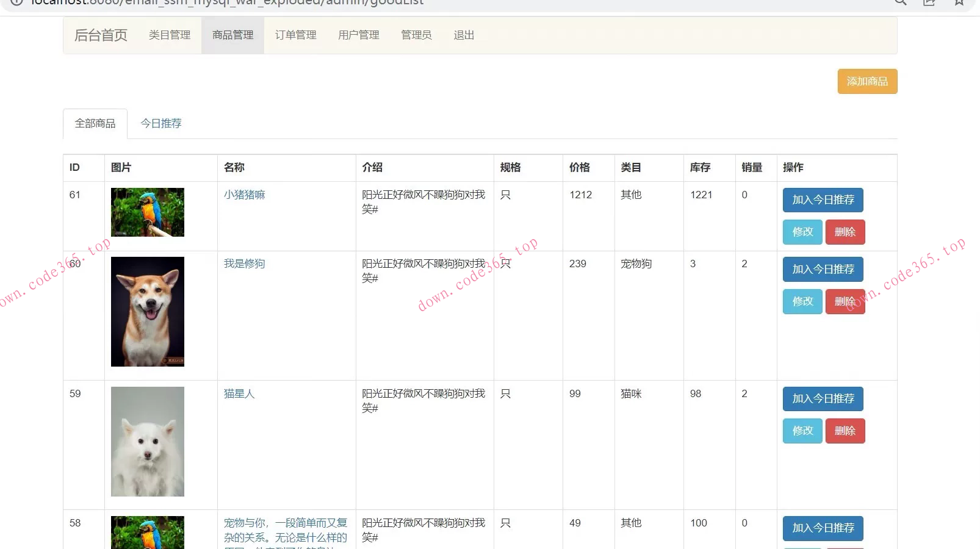
Task: Open the 后台首页 admin home link
Action: coord(101,35)
